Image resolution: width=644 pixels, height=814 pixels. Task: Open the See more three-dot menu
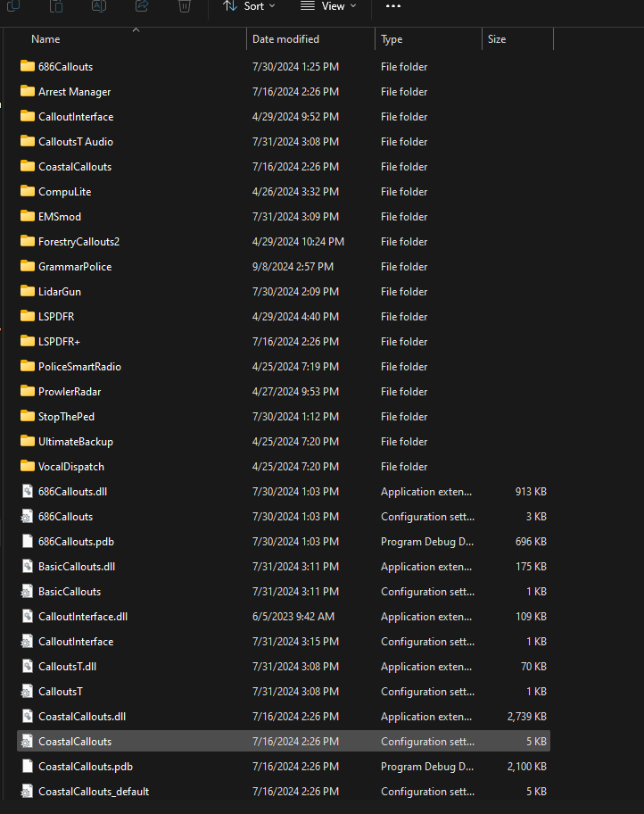click(392, 6)
